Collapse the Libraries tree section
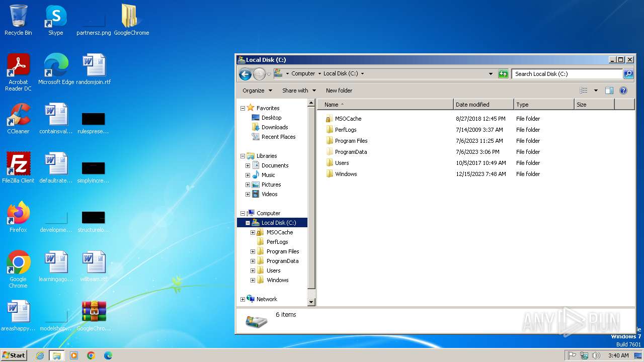 point(243,156)
